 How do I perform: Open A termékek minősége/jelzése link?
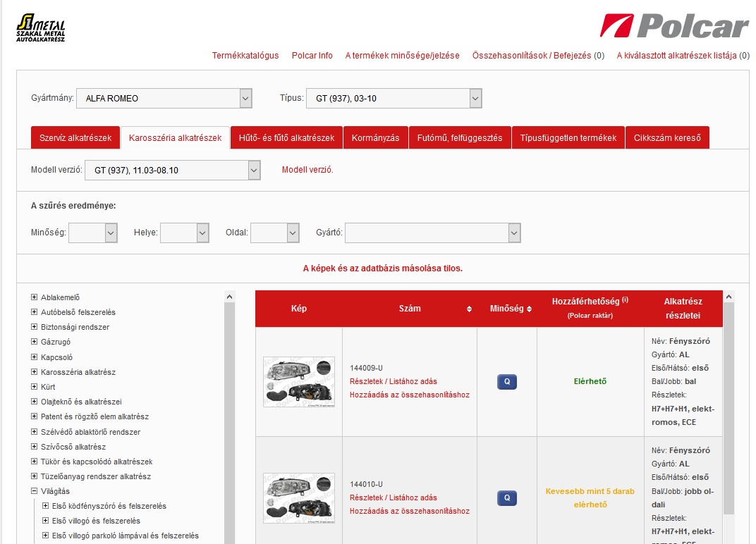pos(402,56)
